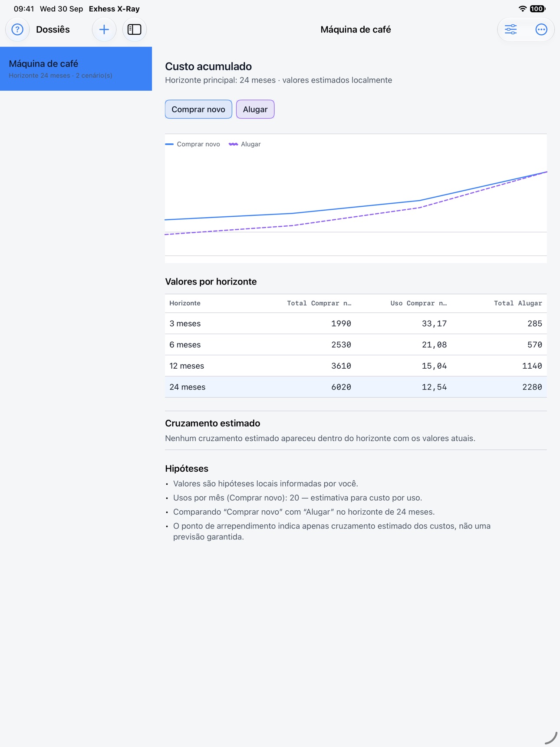Select the 6 meses row label
The height and width of the screenshot is (747, 560).
point(185,345)
